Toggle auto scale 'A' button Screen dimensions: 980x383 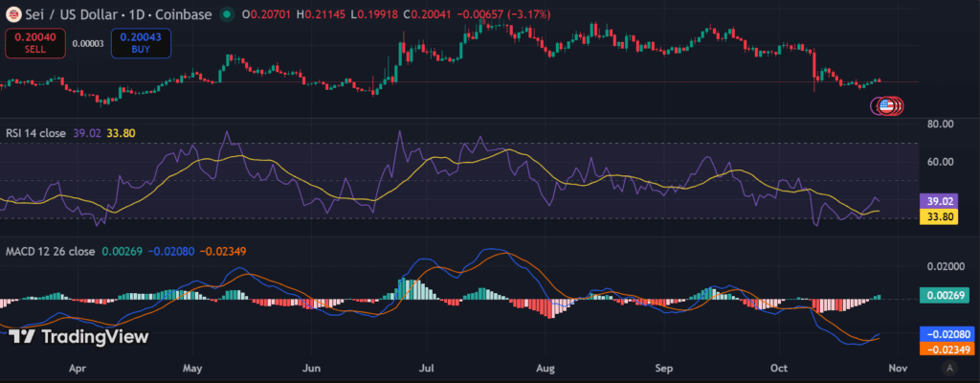click(948, 367)
